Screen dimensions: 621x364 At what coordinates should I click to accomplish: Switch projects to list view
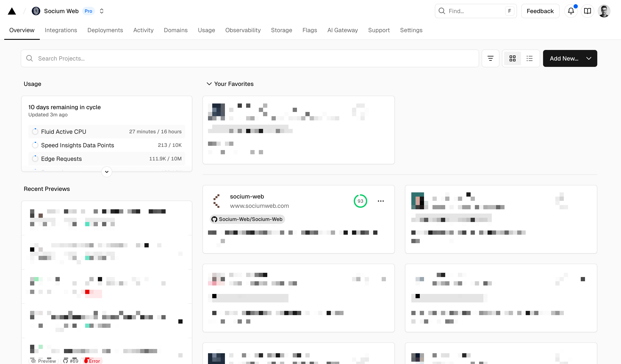tap(529, 58)
